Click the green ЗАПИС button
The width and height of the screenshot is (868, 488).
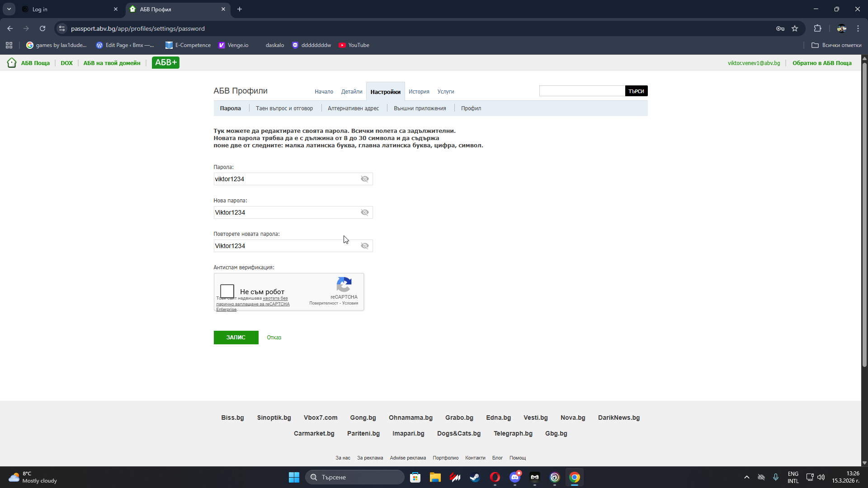(x=236, y=338)
